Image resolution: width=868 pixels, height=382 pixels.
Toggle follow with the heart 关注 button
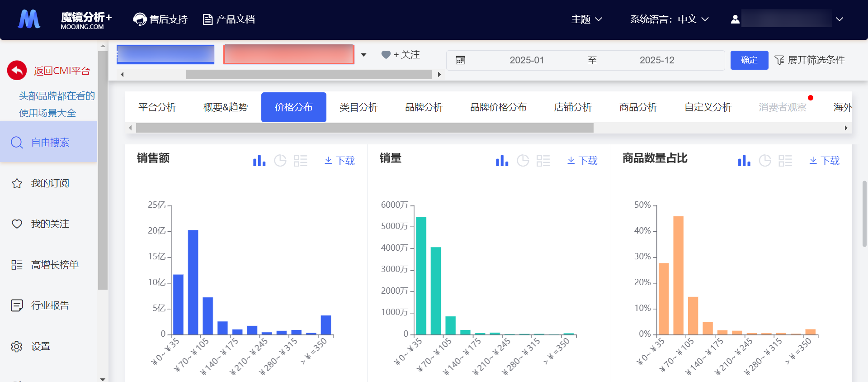tap(401, 55)
